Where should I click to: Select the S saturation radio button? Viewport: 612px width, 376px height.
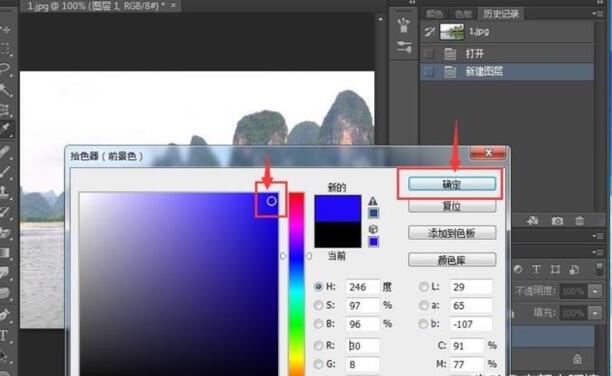pos(318,305)
